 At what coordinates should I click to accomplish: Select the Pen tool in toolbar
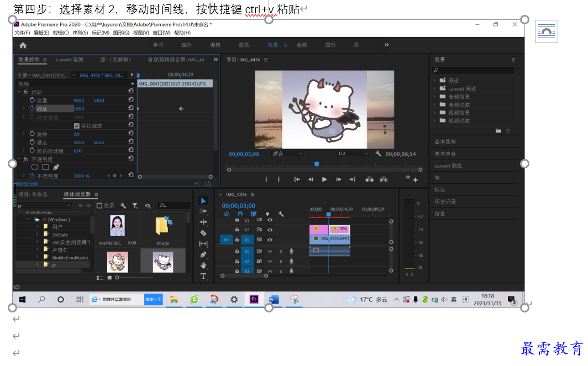(x=203, y=254)
